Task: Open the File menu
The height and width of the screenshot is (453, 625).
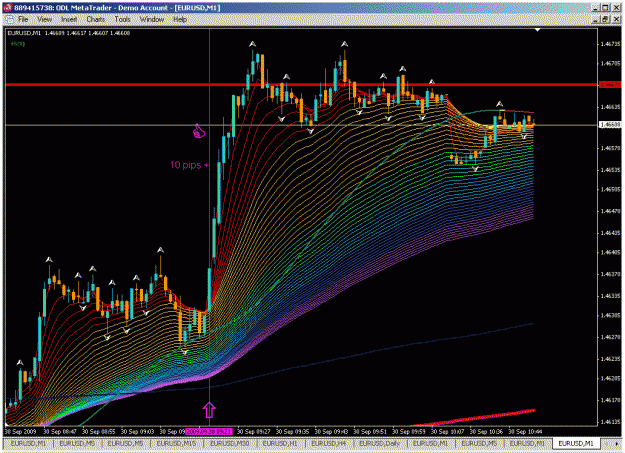Action: tap(23, 19)
